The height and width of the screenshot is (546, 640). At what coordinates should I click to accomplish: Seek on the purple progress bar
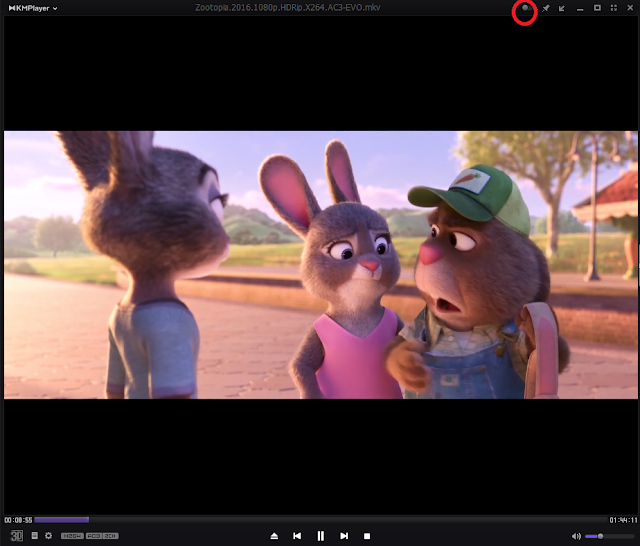[x=62, y=520]
